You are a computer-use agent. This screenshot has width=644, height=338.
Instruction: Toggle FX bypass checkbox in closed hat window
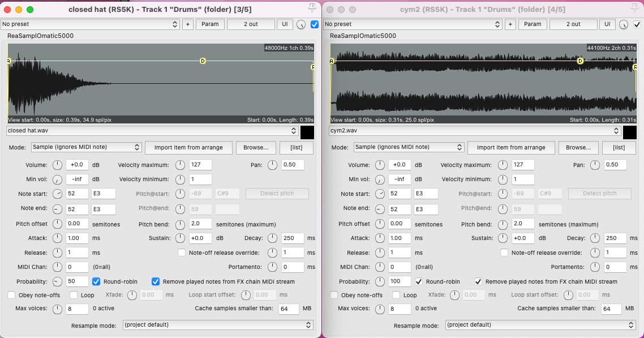315,24
